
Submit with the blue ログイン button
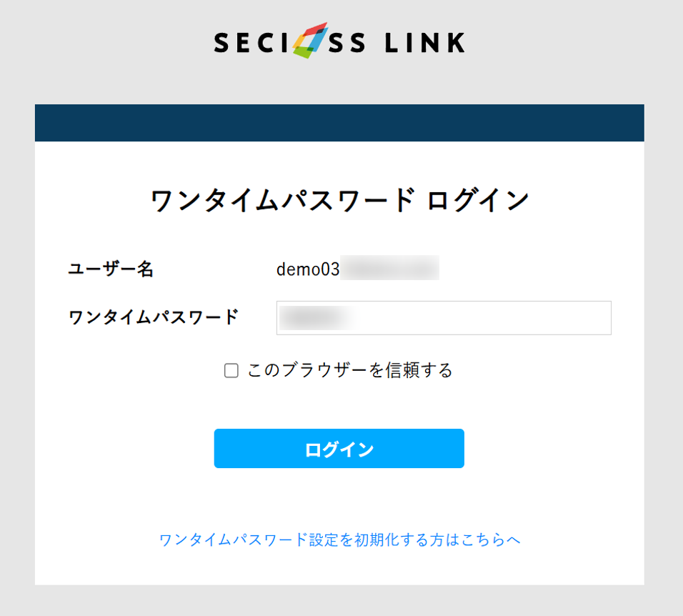339,449
